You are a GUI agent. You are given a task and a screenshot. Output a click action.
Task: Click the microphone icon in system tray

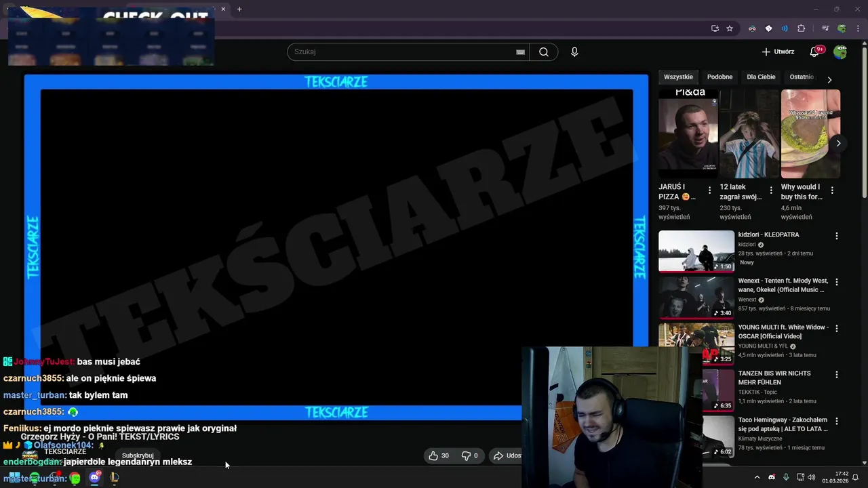click(x=786, y=478)
